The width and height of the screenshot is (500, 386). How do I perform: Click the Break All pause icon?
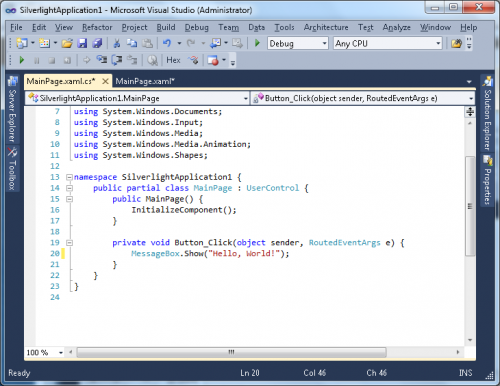click(37, 60)
